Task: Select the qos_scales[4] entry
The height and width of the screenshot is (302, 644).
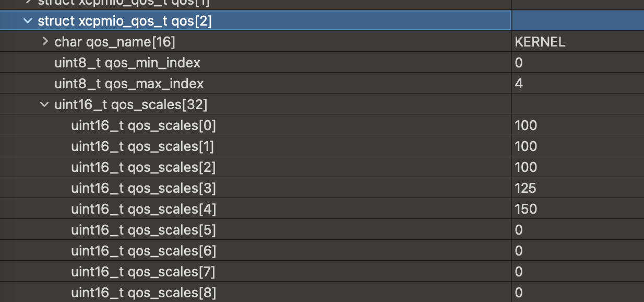Action: (x=144, y=209)
